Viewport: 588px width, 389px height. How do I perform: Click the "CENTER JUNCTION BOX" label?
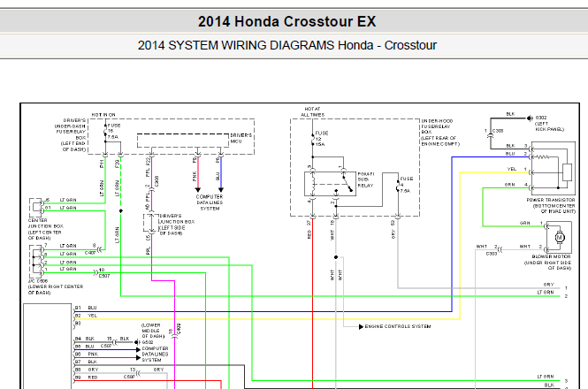point(46,223)
